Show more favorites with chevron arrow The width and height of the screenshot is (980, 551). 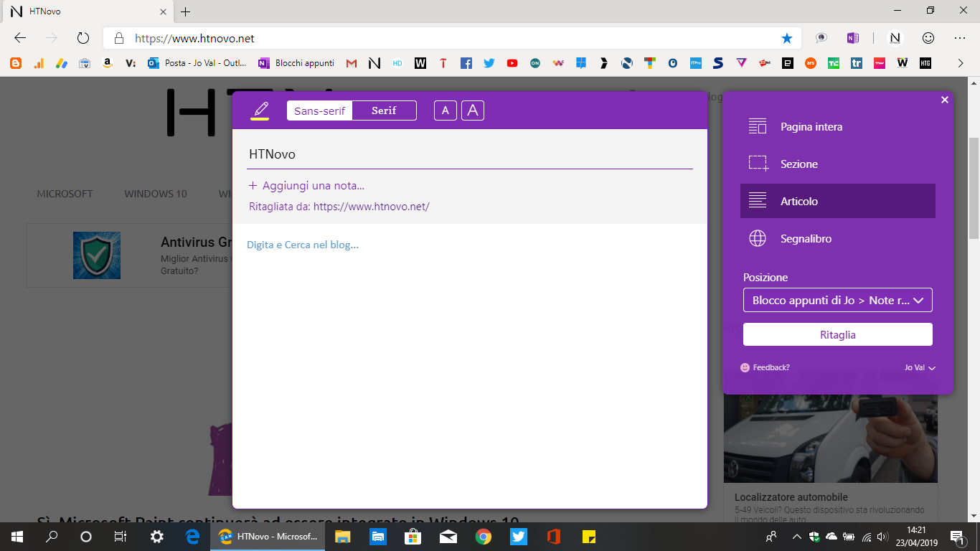pos(961,63)
